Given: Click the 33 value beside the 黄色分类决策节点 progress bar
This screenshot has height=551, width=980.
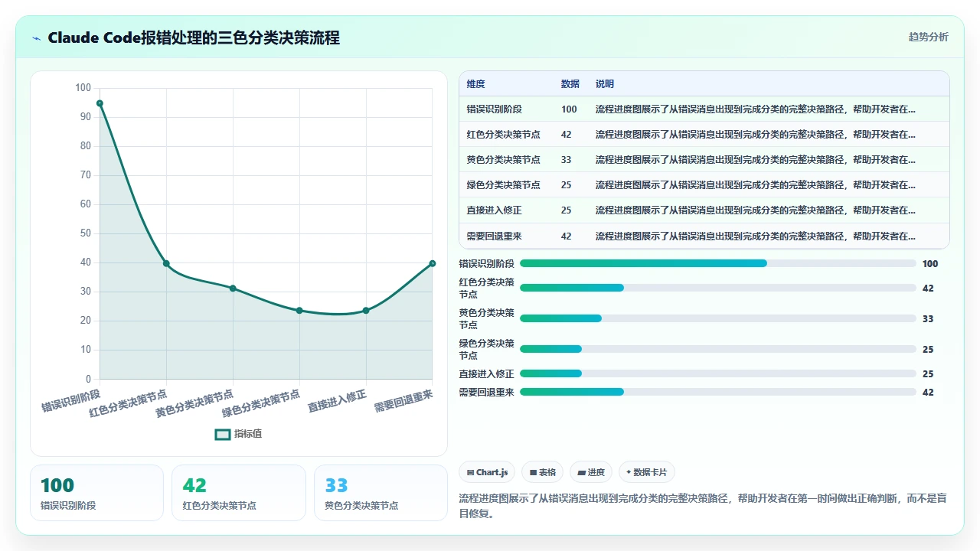Looking at the screenshot, I should (928, 319).
